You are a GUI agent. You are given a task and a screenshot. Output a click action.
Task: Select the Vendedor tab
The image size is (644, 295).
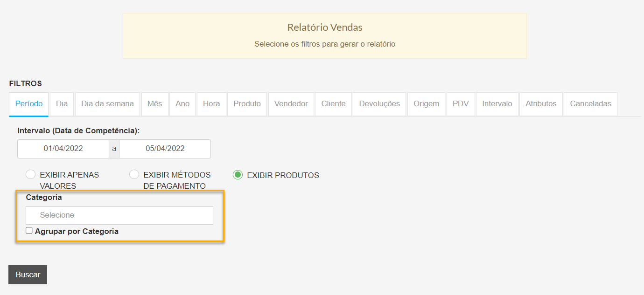point(291,104)
